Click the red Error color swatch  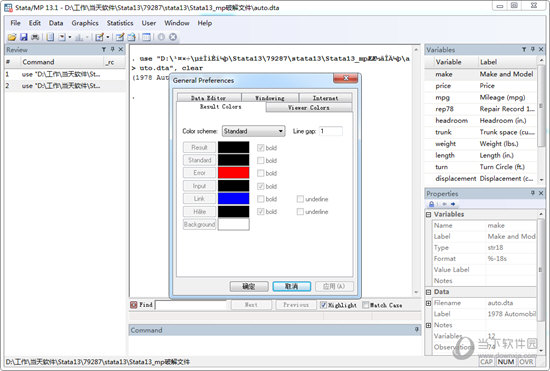234,173
